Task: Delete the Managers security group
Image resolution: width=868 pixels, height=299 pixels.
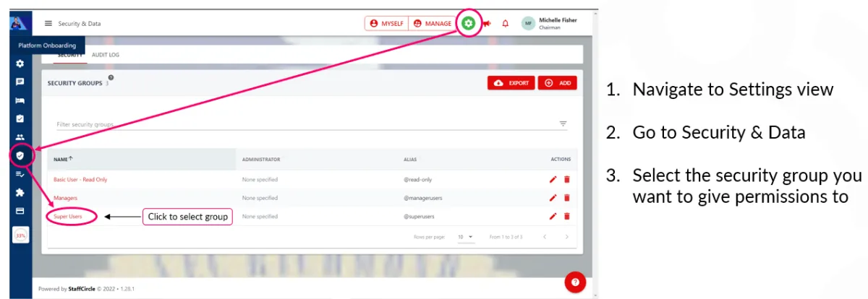Action: (567, 197)
